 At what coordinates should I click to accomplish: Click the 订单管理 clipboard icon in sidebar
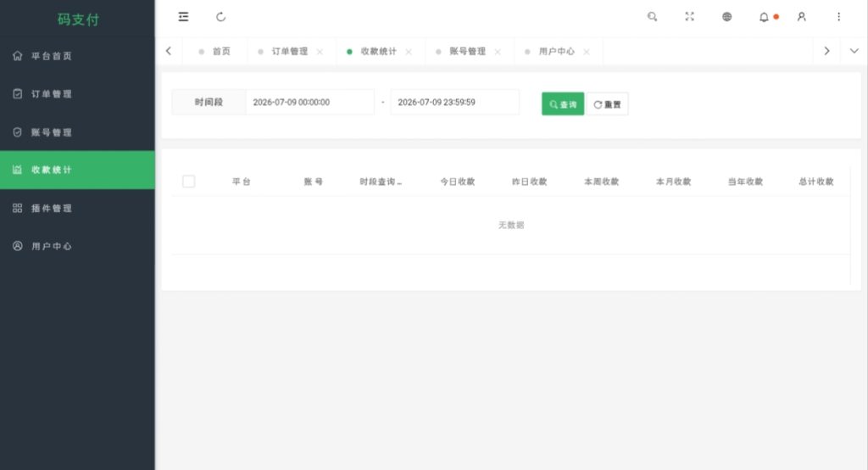[x=18, y=93]
